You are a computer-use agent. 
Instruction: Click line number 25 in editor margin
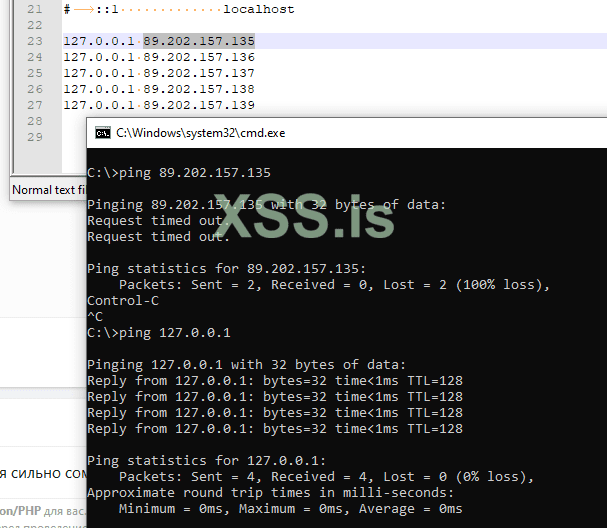point(35,73)
